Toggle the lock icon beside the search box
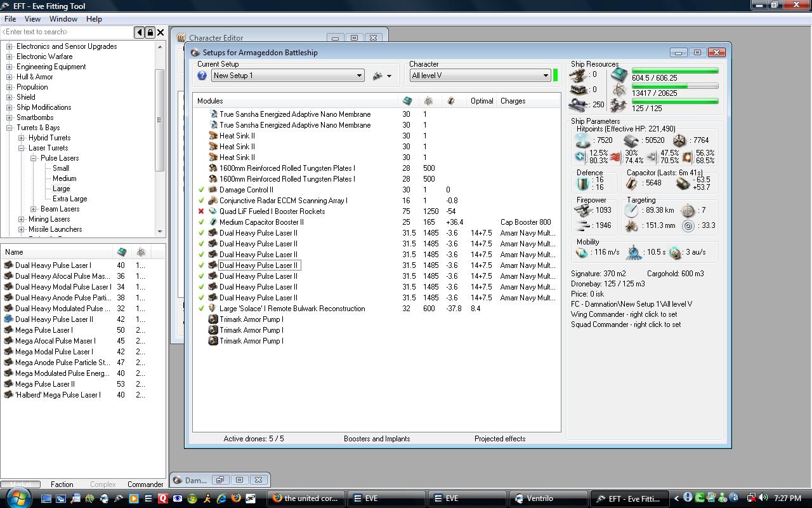This screenshot has height=508, width=812. tap(150, 32)
